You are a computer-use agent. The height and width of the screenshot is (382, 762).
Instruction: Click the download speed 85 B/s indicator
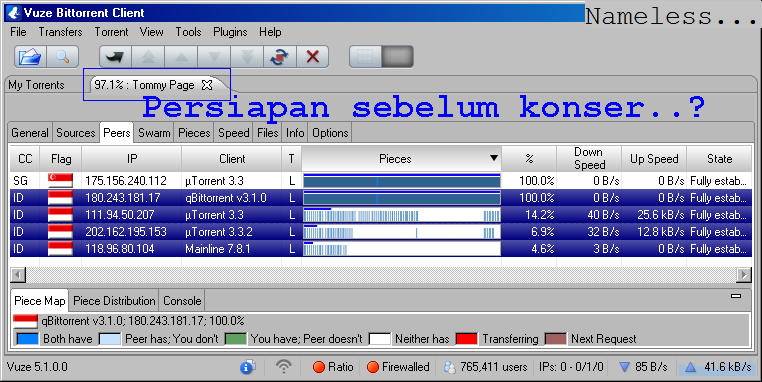[x=643, y=367]
